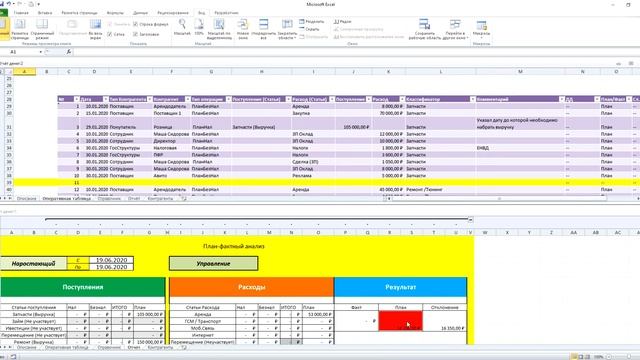Select Контрагенты sheet tab in upper window
Screen dimensions: 640x360
(160, 199)
